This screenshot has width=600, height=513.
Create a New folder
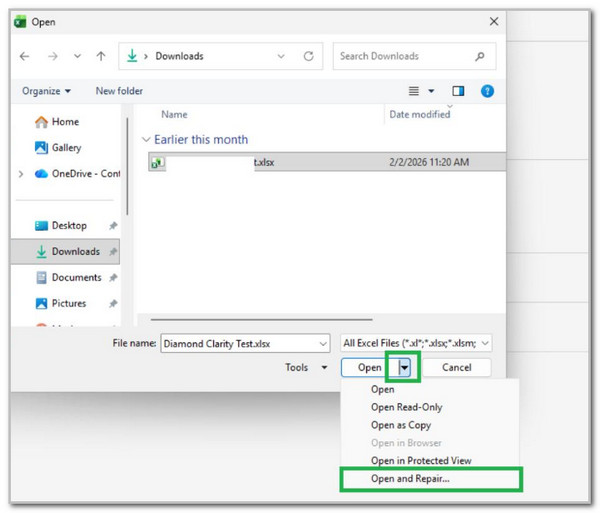pyautogui.click(x=119, y=91)
